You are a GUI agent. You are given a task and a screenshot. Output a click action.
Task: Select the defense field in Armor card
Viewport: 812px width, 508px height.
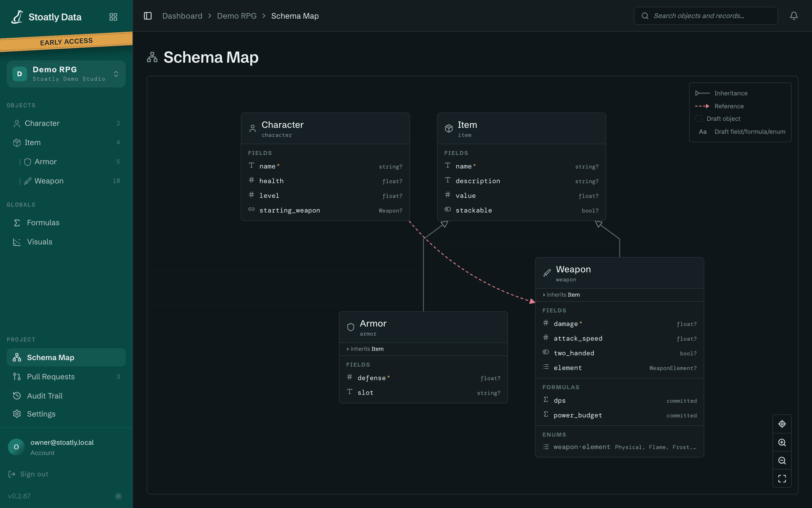pos(423,378)
